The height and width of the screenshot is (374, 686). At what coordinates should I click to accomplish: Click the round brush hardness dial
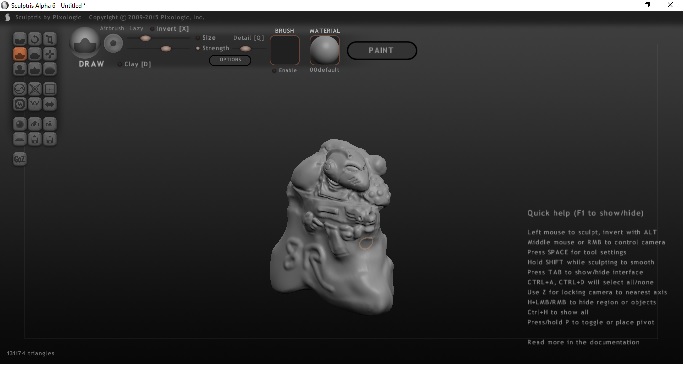click(113, 43)
